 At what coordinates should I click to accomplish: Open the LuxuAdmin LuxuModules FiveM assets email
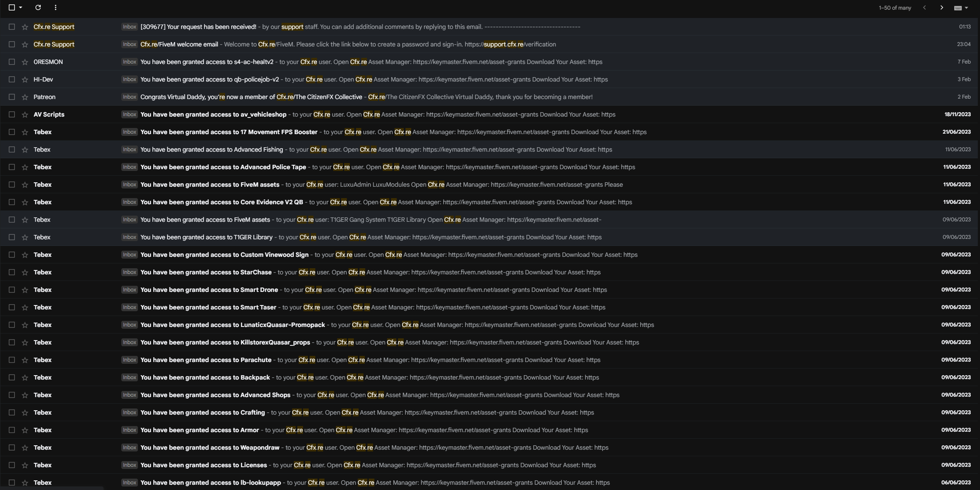pos(490,185)
